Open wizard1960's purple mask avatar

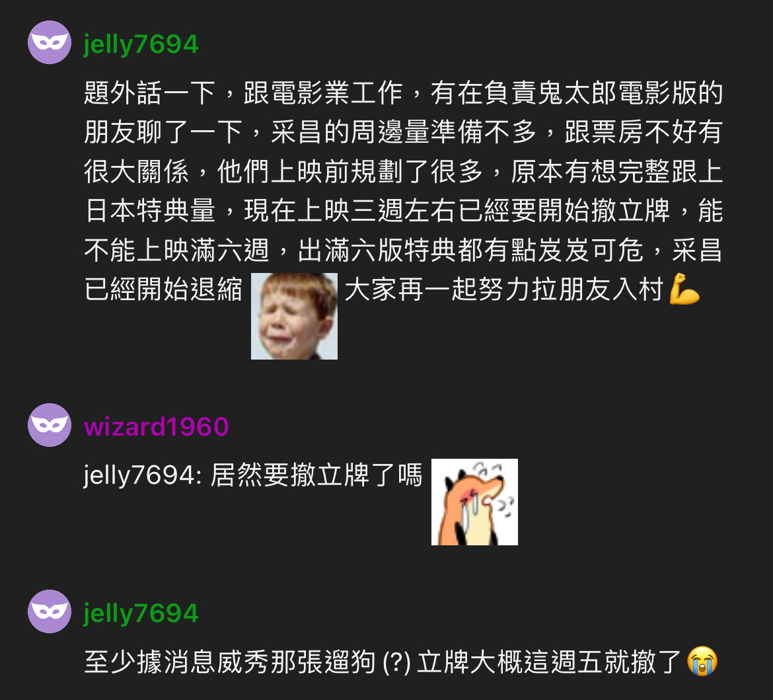tap(50, 425)
